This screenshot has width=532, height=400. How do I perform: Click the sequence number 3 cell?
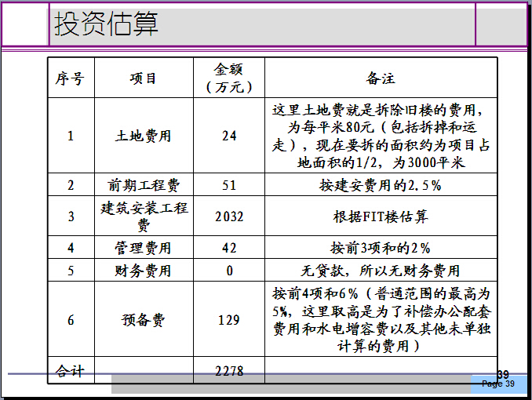71,216
